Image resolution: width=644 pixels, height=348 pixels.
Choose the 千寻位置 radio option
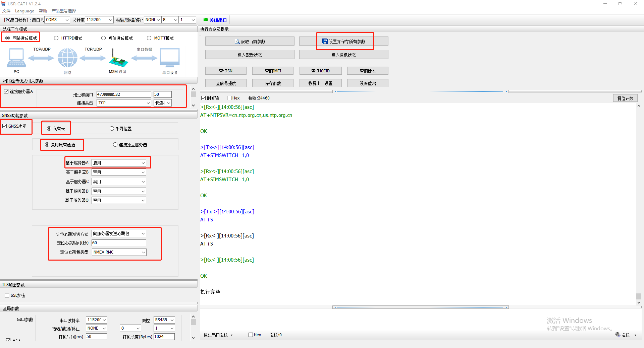[x=112, y=129]
